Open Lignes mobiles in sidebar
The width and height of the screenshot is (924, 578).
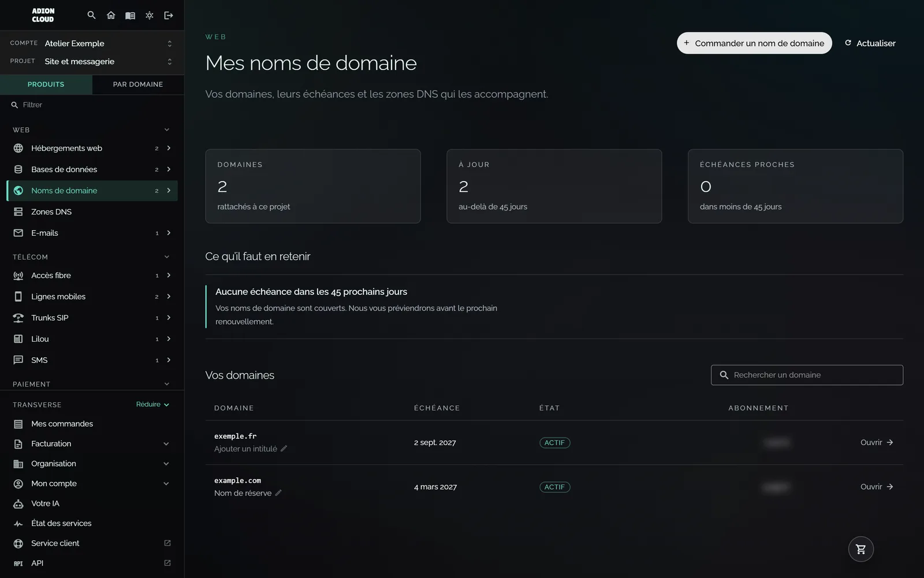point(92,297)
